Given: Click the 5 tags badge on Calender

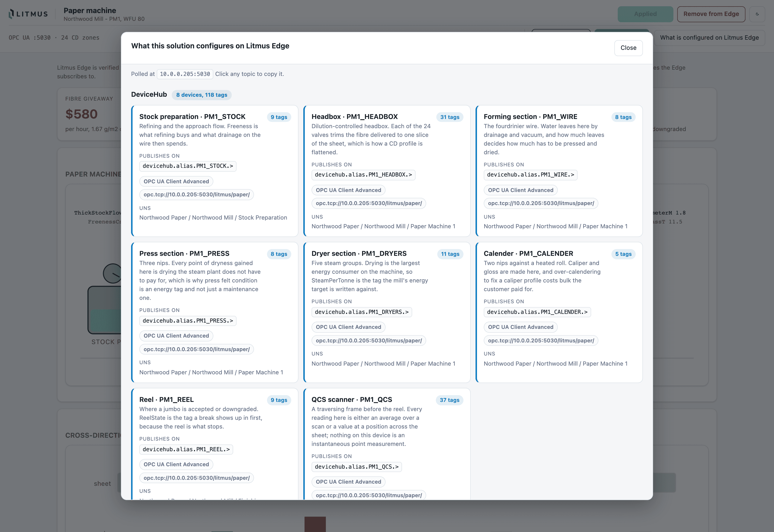Looking at the screenshot, I should pyautogui.click(x=623, y=254).
